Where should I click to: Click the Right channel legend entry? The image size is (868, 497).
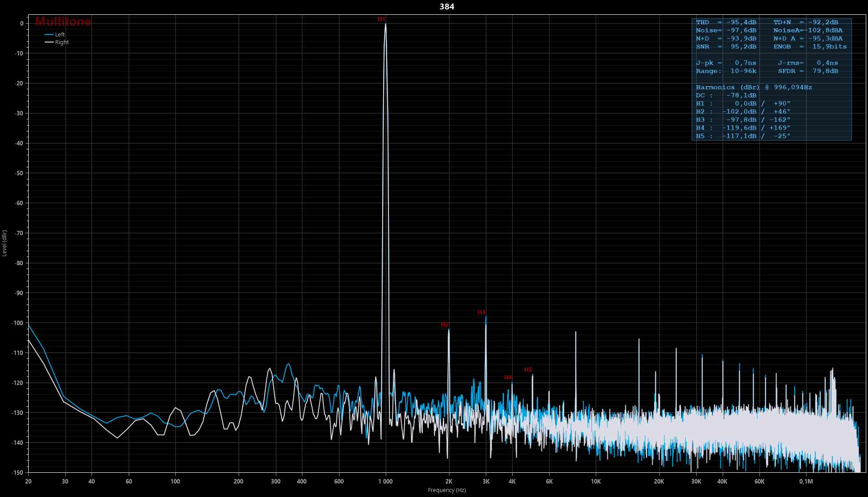point(57,42)
